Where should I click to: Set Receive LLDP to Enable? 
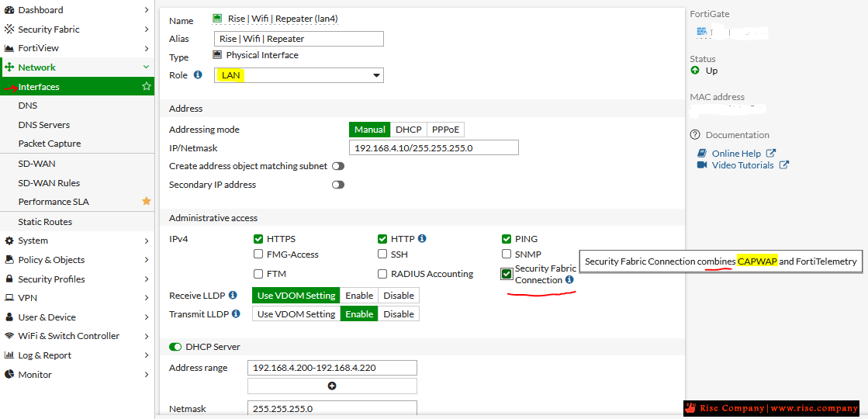point(359,295)
